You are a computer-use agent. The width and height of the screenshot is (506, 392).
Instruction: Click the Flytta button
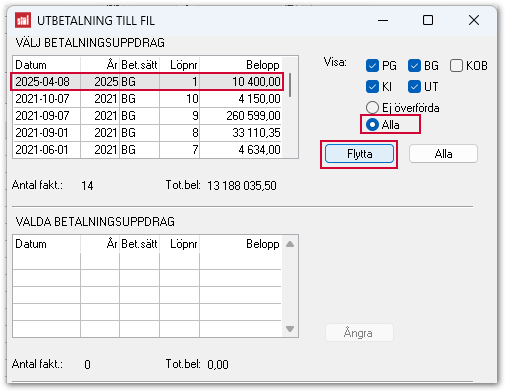[359, 154]
